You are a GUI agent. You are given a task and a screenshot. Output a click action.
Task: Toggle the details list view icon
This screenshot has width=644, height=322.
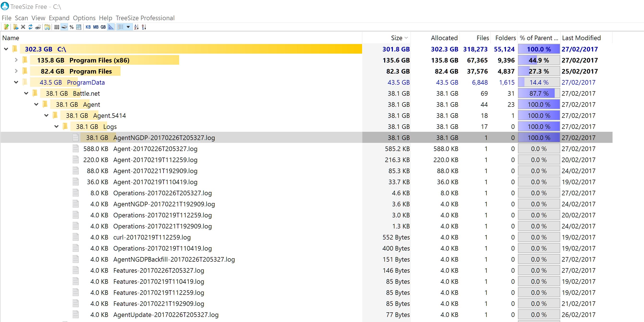(x=120, y=27)
